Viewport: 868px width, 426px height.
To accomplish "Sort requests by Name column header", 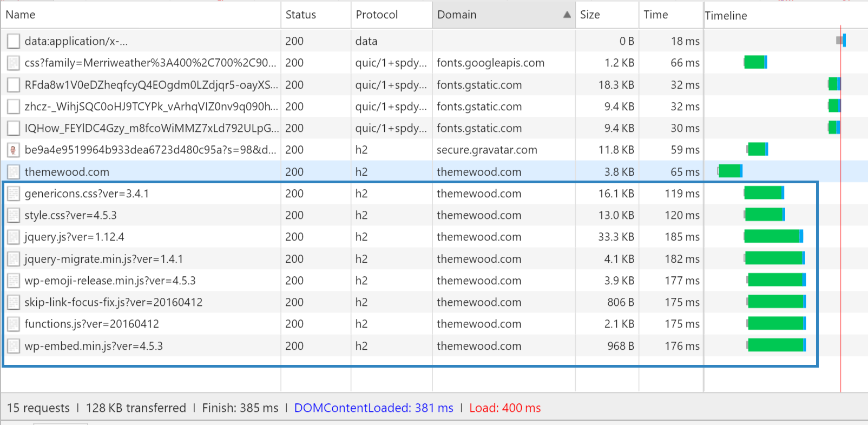I will click(141, 15).
